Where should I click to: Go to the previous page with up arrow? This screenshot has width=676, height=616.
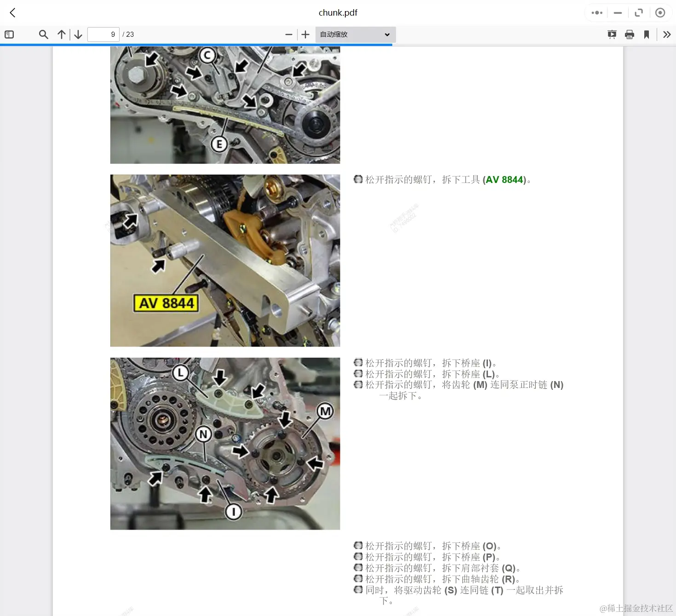pyautogui.click(x=61, y=34)
